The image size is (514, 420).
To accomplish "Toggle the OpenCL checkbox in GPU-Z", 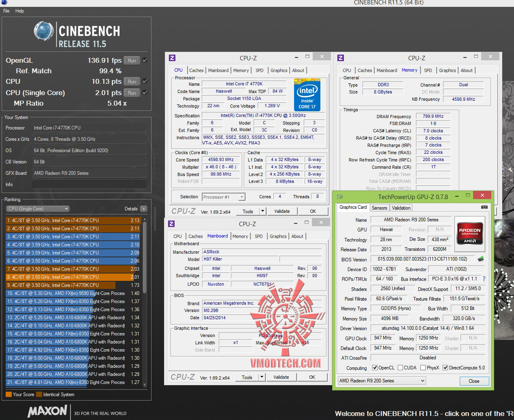I will (x=375, y=368).
